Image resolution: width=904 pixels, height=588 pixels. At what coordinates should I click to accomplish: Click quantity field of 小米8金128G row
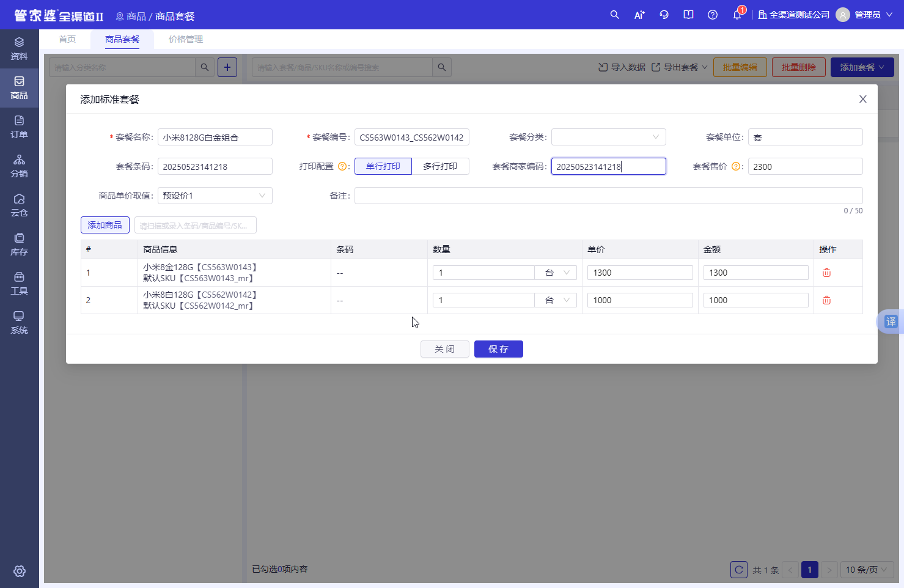click(x=483, y=273)
